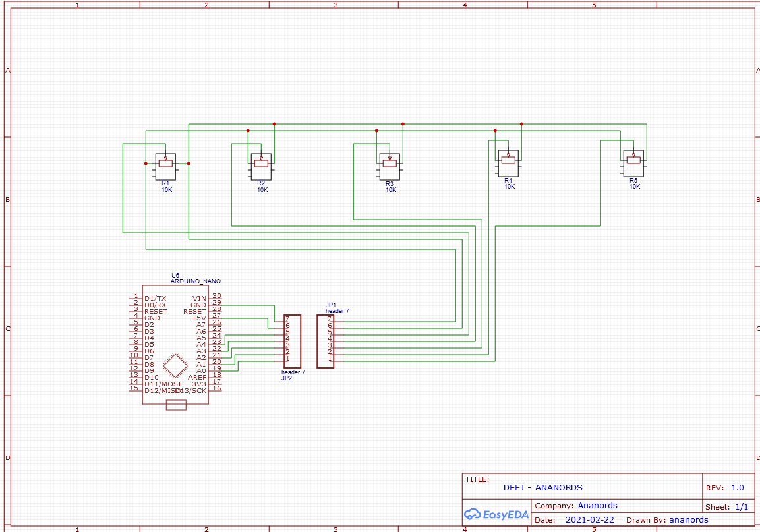Image resolution: width=760 pixels, height=532 pixels.
Task: Click the Drawn By value ananords
Action: tap(689, 520)
